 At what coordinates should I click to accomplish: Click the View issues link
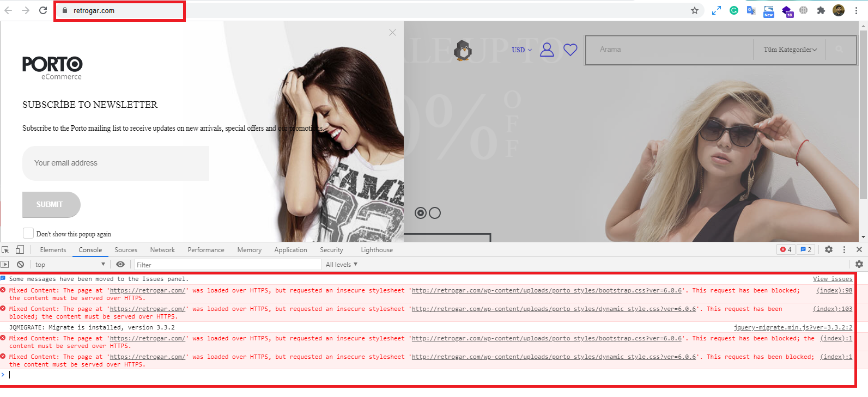(x=833, y=279)
